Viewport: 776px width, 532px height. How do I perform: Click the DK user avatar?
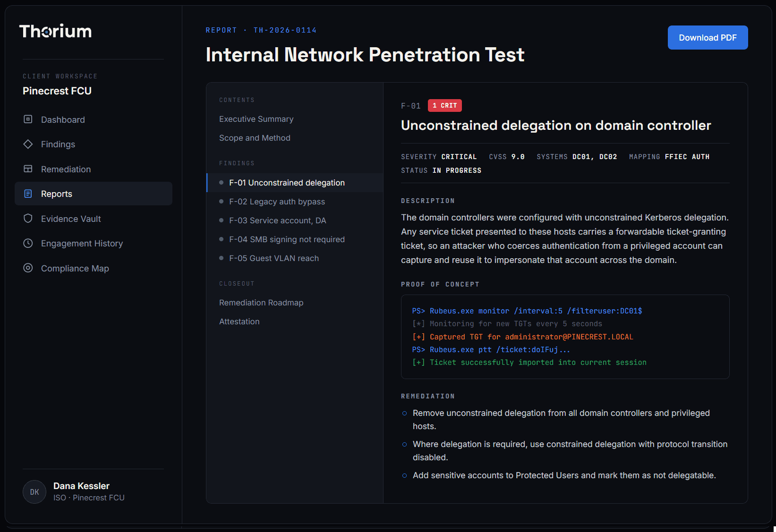(x=34, y=492)
